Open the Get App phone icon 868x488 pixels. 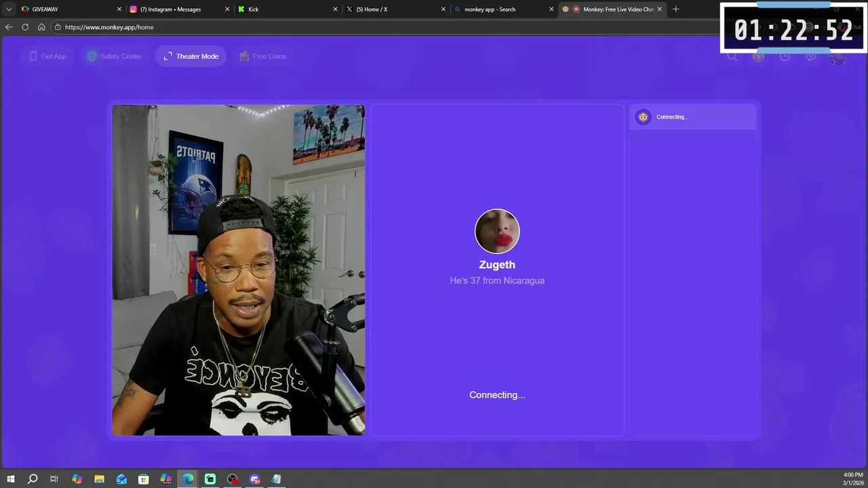pyautogui.click(x=33, y=56)
